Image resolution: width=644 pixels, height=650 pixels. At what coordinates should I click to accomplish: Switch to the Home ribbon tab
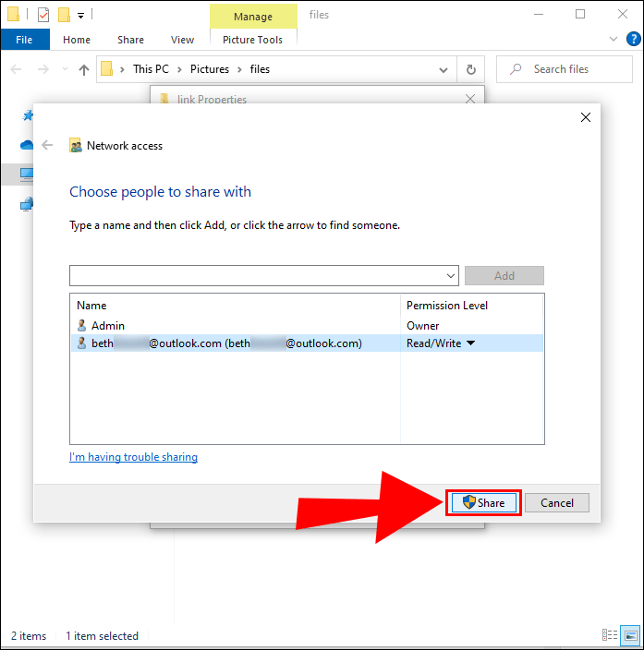point(77,40)
